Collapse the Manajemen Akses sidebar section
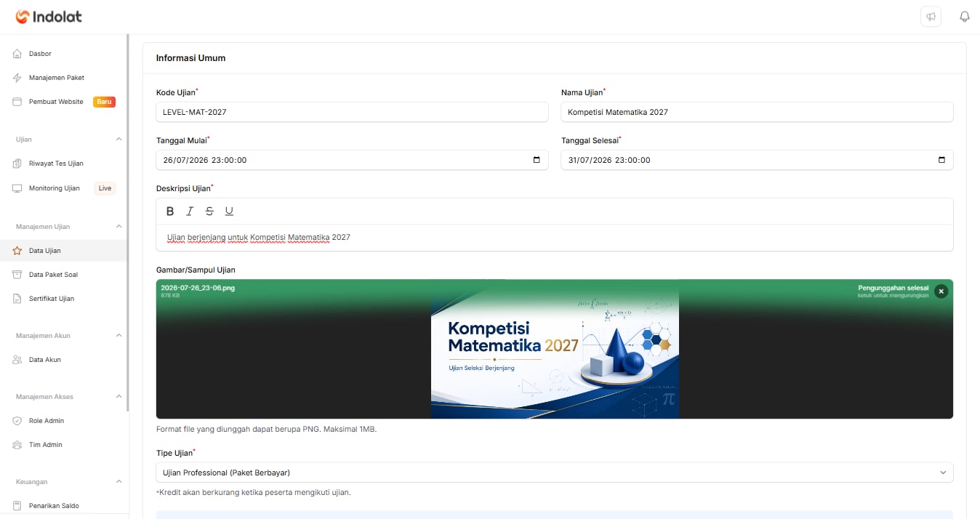Screen dimensions: 980x519 [x=119, y=397]
